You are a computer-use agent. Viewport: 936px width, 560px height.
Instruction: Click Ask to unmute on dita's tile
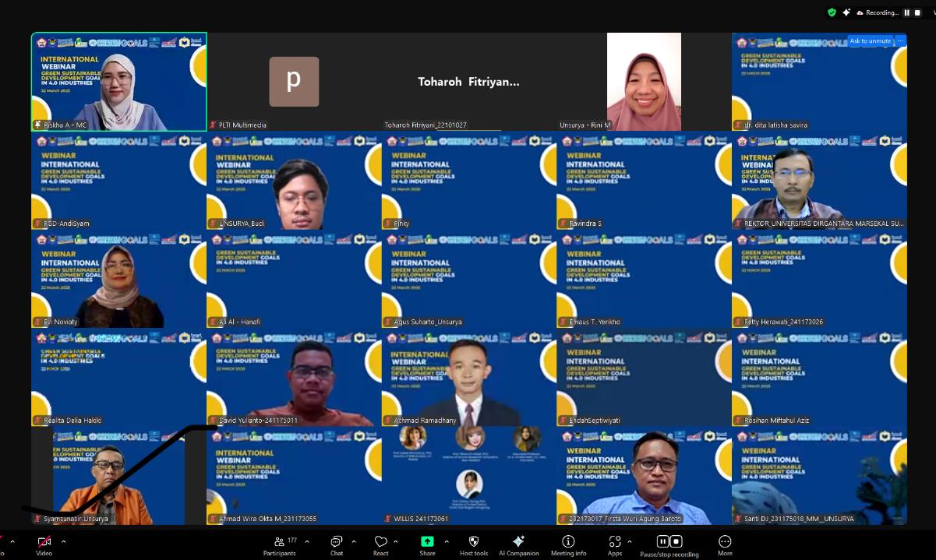[x=870, y=41]
